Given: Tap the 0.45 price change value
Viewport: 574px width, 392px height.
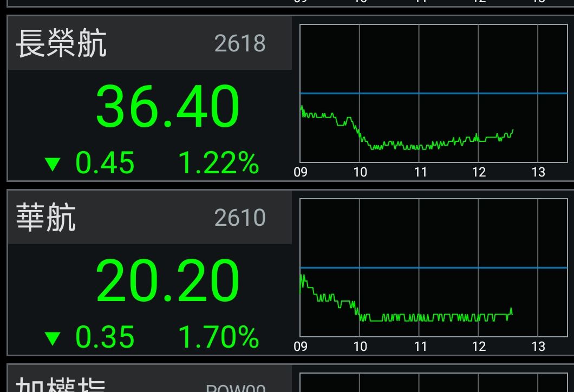Looking at the screenshot, I should [x=105, y=162].
